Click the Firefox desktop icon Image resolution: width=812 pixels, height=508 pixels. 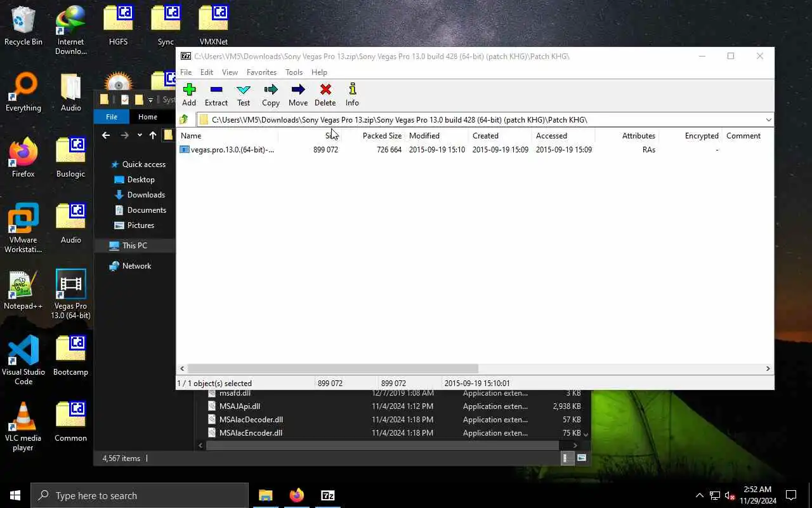tap(23, 159)
